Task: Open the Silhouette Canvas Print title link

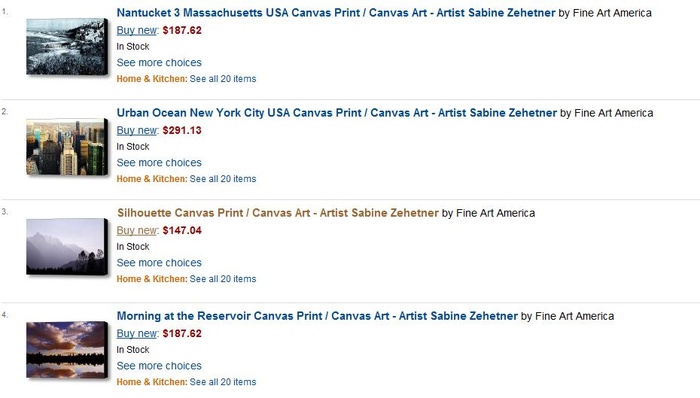Action: click(278, 213)
